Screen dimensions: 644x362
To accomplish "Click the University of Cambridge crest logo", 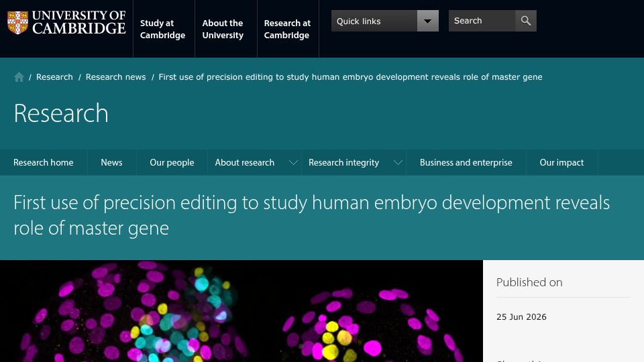I will (x=17, y=22).
